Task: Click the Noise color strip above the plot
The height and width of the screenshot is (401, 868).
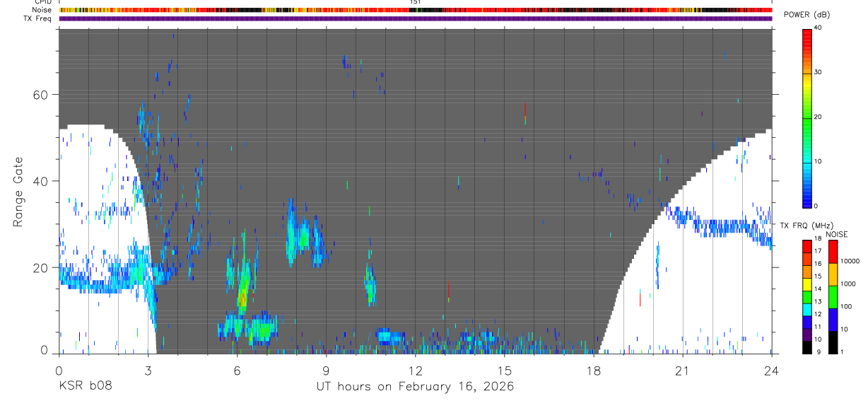Action: [416, 10]
